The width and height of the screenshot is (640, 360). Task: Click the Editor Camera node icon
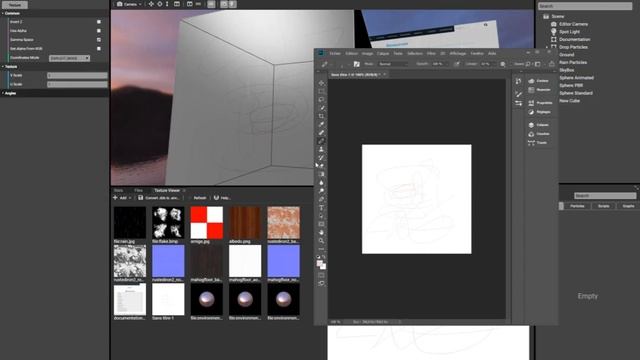point(554,24)
